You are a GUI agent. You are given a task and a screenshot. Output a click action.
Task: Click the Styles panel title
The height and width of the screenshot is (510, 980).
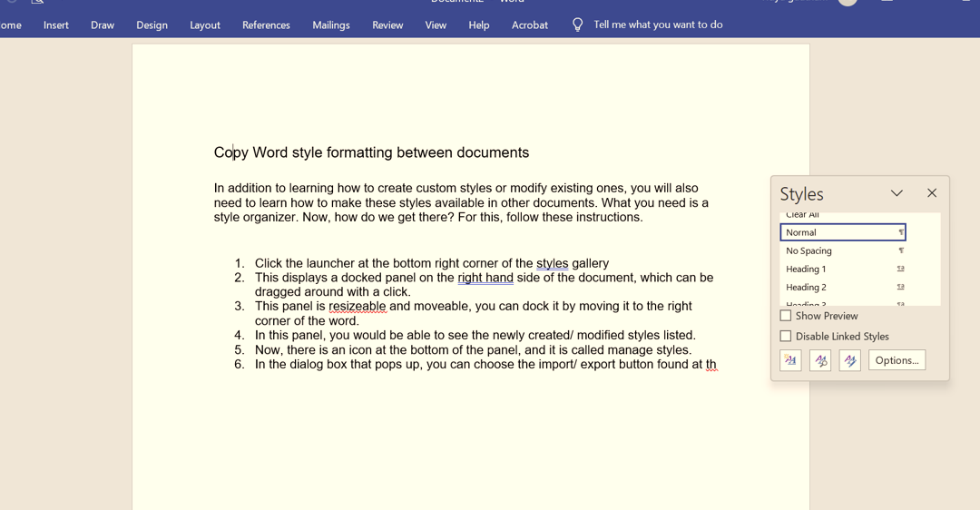pyautogui.click(x=802, y=194)
